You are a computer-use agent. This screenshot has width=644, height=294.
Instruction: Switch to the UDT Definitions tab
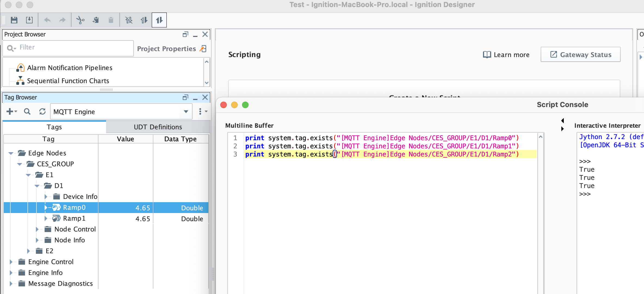click(x=158, y=127)
